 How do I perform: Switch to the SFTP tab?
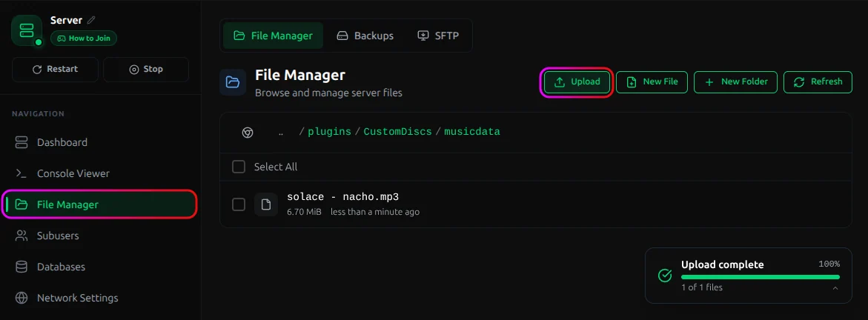coord(438,36)
